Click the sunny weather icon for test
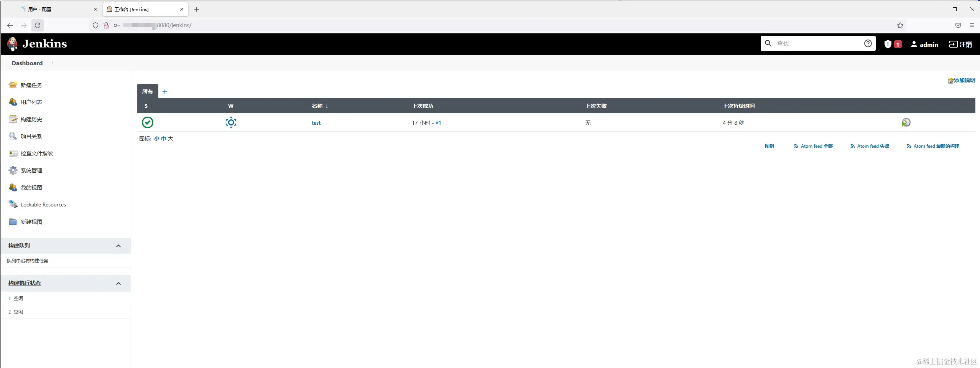 tap(231, 122)
